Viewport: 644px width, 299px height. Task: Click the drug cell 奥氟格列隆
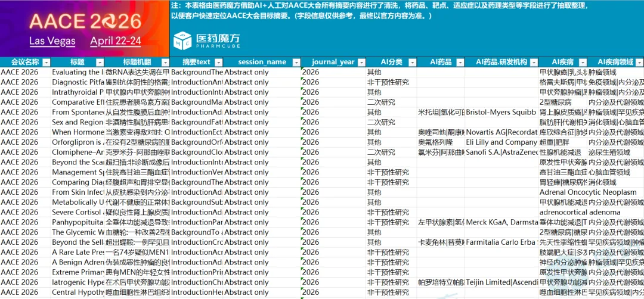coord(441,142)
